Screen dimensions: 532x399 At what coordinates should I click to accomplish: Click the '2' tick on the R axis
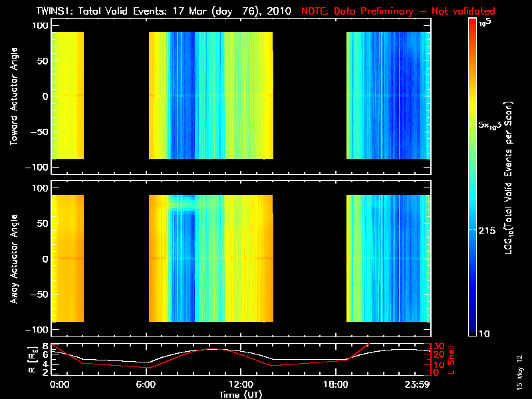pyautogui.click(x=45, y=372)
